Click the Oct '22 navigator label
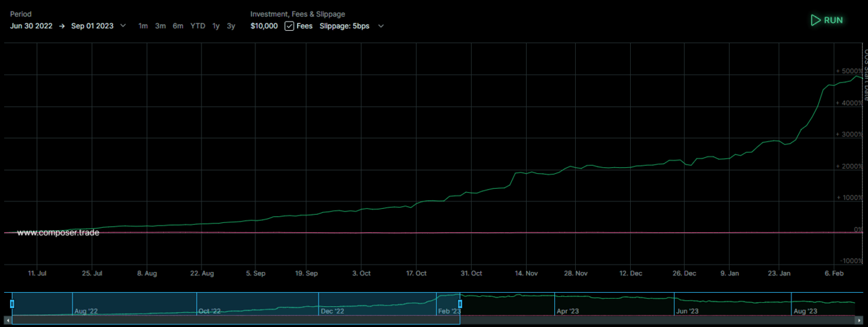This screenshot has width=868, height=327. click(x=209, y=312)
